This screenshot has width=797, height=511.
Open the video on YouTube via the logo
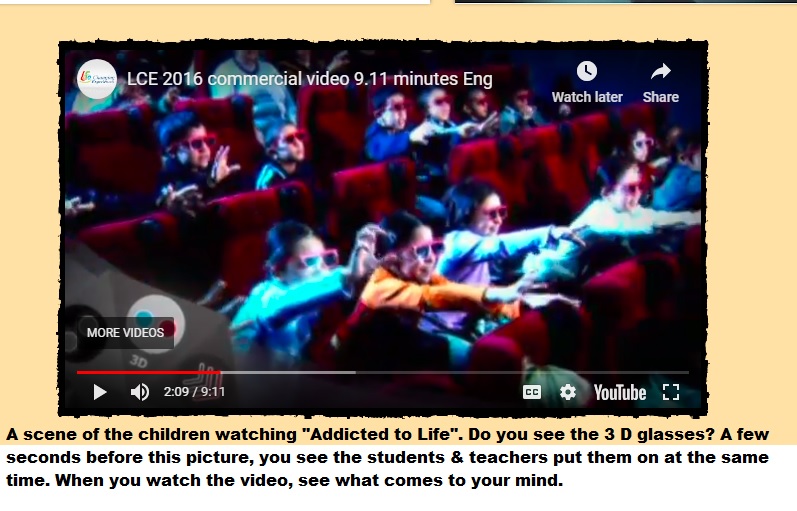click(620, 393)
